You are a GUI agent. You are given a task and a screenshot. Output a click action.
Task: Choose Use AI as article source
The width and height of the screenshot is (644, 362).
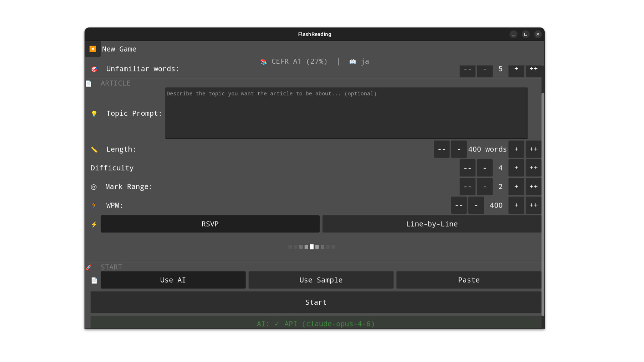click(173, 280)
